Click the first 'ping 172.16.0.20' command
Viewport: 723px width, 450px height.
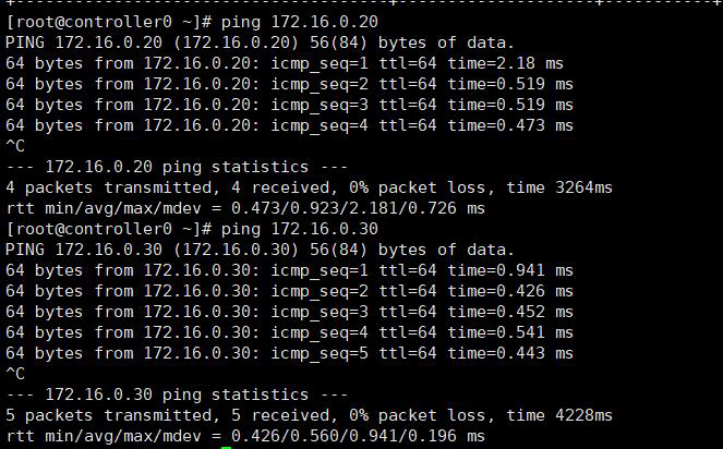299,22
